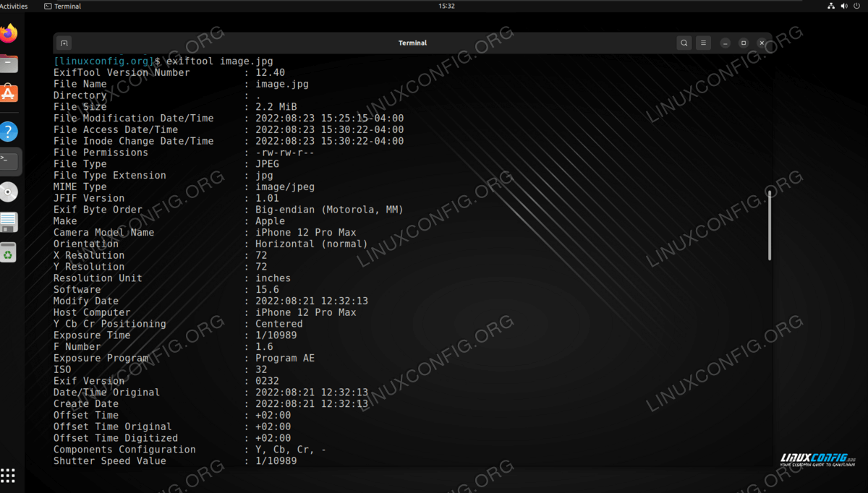Open Firefox from the dock
The height and width of the screenshot is (493, 868).
tap(9, 33)
